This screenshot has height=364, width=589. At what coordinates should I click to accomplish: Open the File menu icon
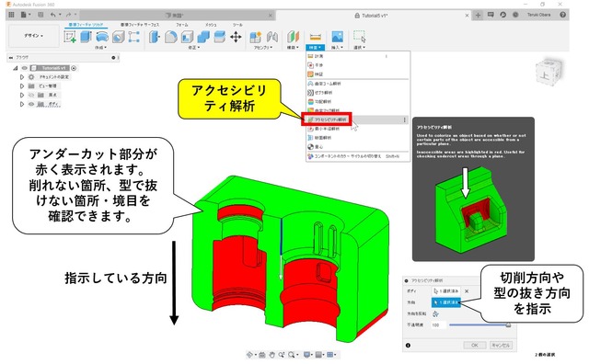coord(24,15)
